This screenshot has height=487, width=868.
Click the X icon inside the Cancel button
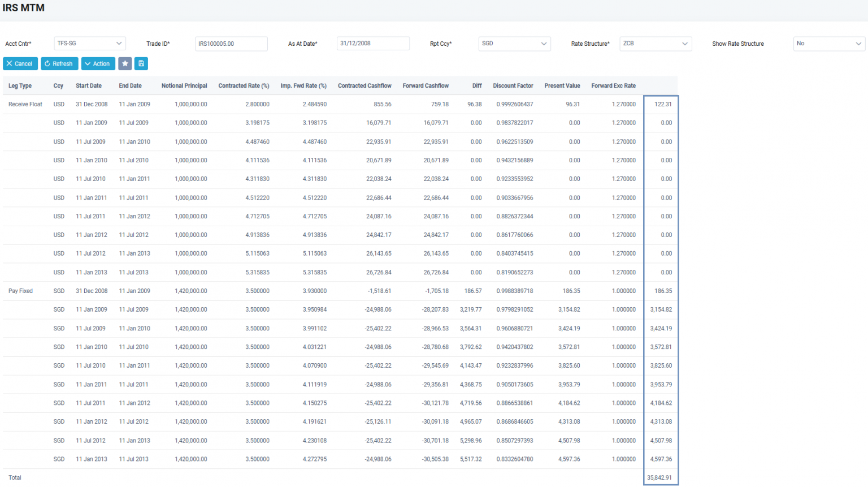click(9, 63)
